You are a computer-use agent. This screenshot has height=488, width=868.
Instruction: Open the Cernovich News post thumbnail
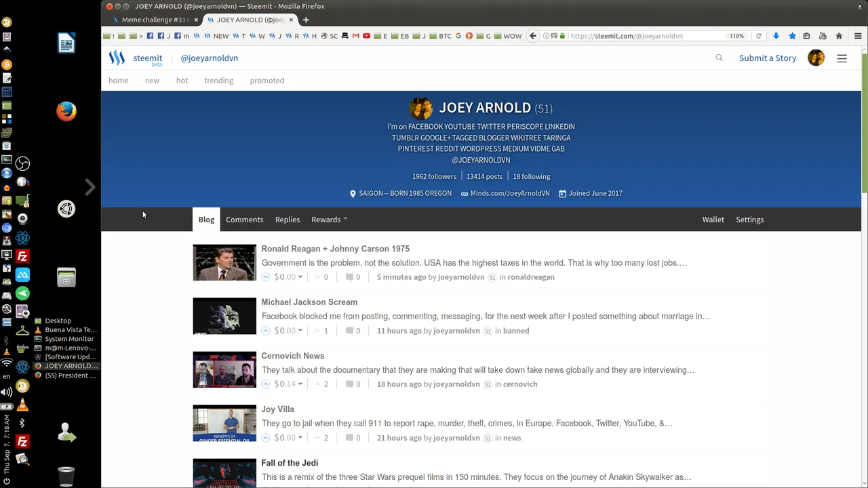pyautogui.click(x=224, y=369)
